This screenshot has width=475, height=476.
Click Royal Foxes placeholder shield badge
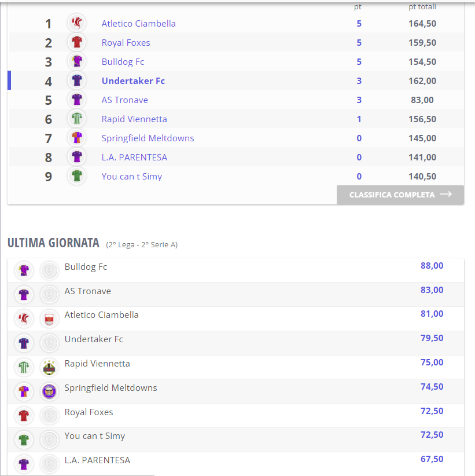tap(49, 416)
